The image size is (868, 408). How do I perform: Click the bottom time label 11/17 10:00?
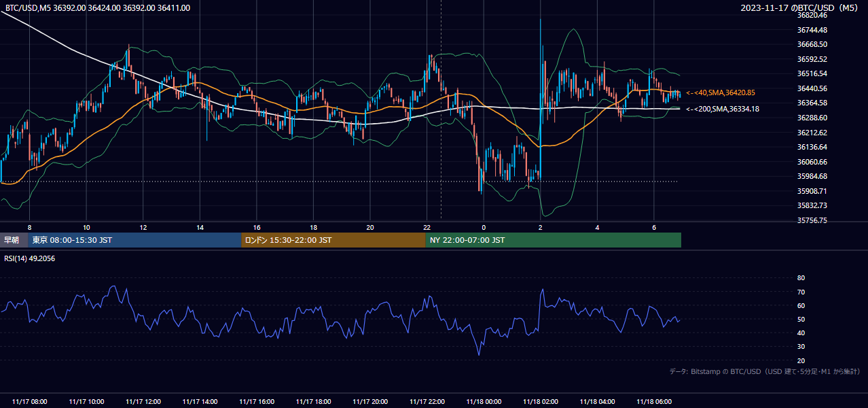point(86,401)
